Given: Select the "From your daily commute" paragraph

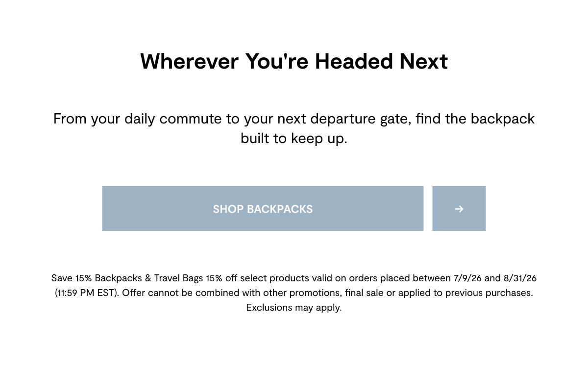Looking at the screenshot, I should tap(294, 128).
